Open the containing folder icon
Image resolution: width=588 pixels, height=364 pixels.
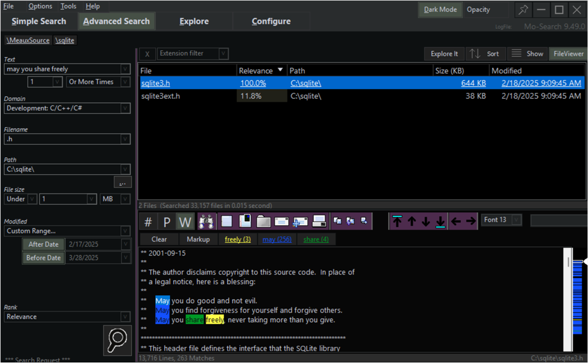(264, 221)
